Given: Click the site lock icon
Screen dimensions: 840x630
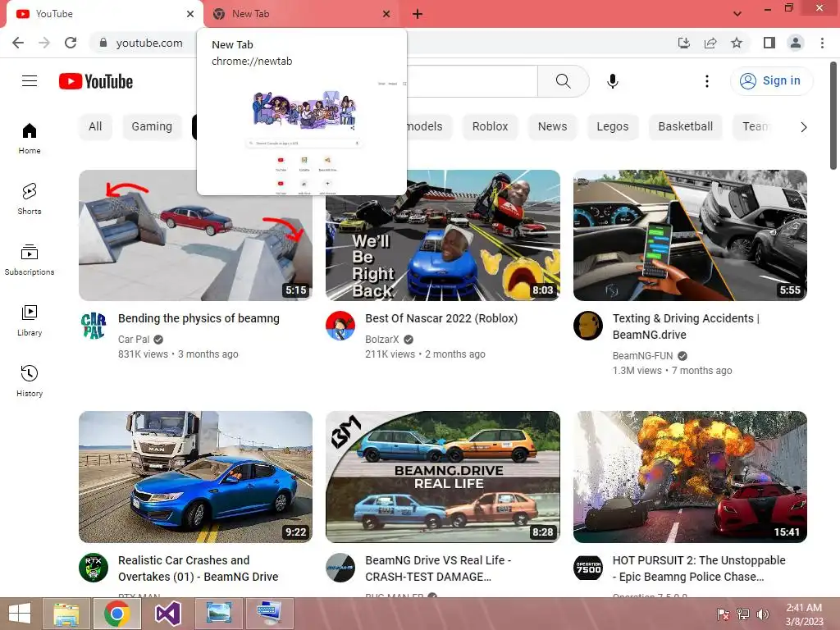Looking at the screenshot, I should (103, 43).
